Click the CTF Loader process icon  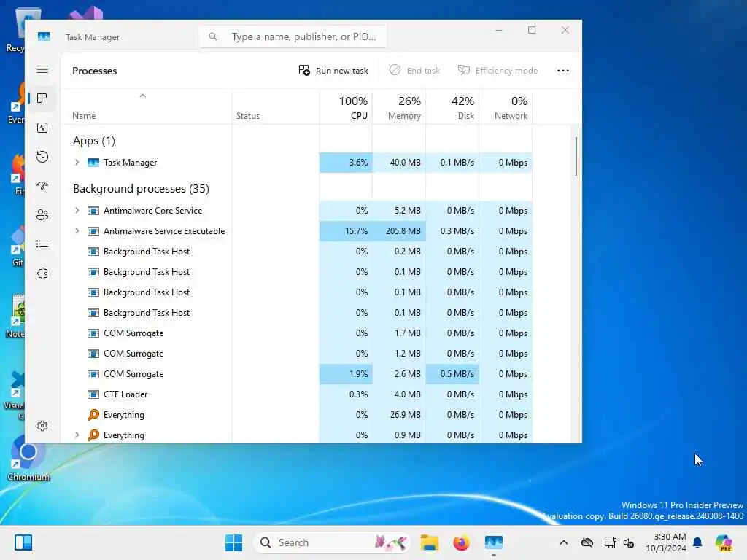[93, 394]
